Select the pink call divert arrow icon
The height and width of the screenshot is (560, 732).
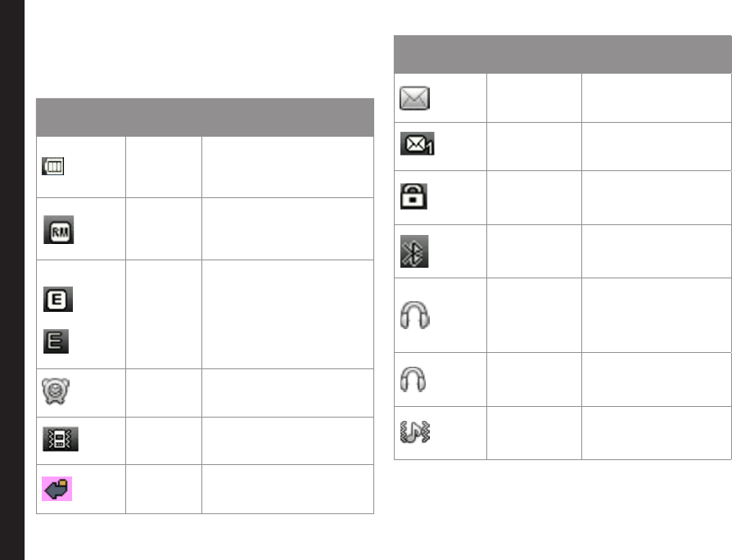pyautogui.click(x=57, y=489)
